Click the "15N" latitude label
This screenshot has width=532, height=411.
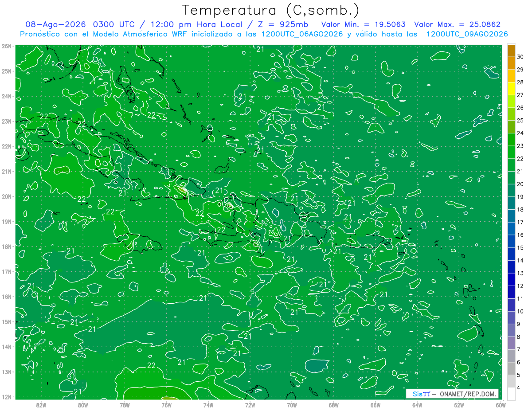click(6, 321)
